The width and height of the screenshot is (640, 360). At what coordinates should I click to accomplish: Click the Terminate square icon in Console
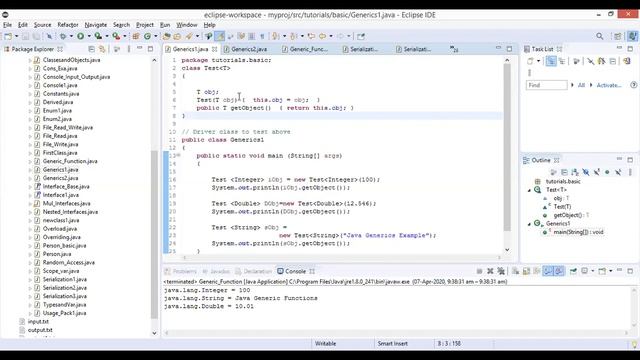click(x=480, y=271)
